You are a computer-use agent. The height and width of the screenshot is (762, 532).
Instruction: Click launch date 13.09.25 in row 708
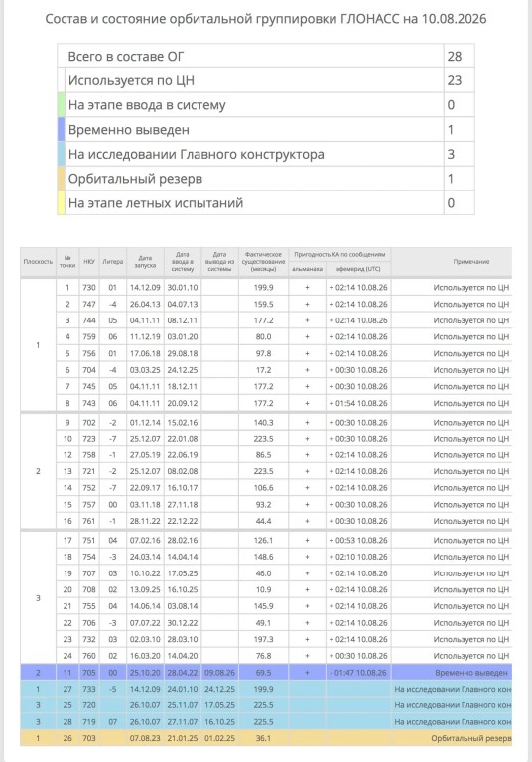tap(145, 589)
